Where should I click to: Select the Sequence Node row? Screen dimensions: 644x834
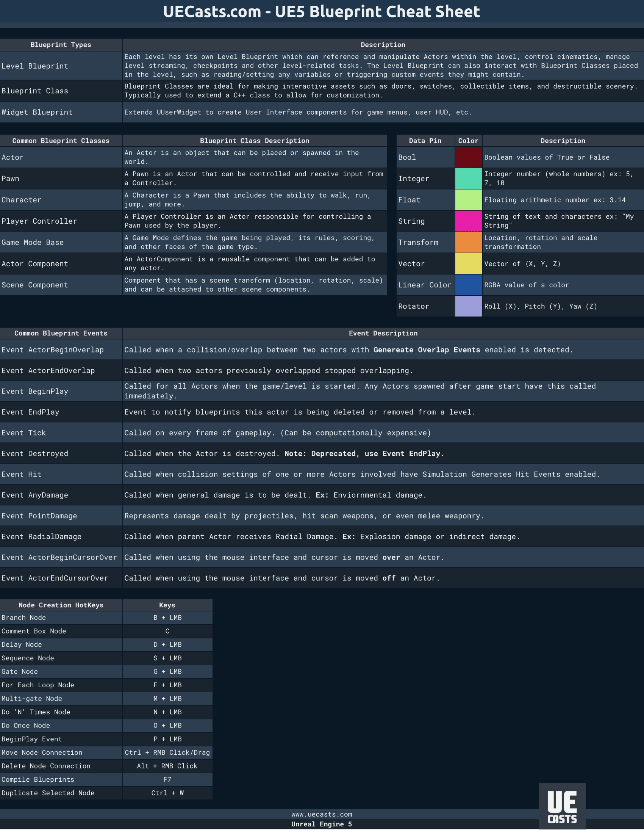click(x=106, y=658)
